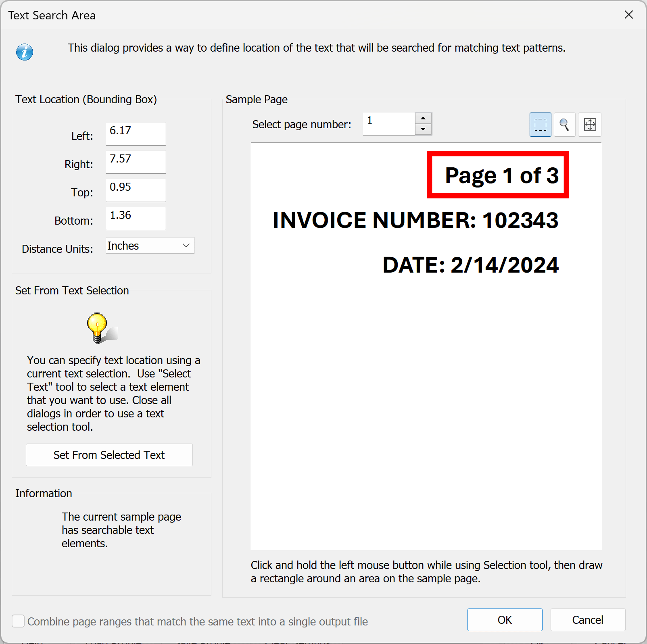Click the OK button
The height and width of the screenshot is (644, 647).
(505, 620)
